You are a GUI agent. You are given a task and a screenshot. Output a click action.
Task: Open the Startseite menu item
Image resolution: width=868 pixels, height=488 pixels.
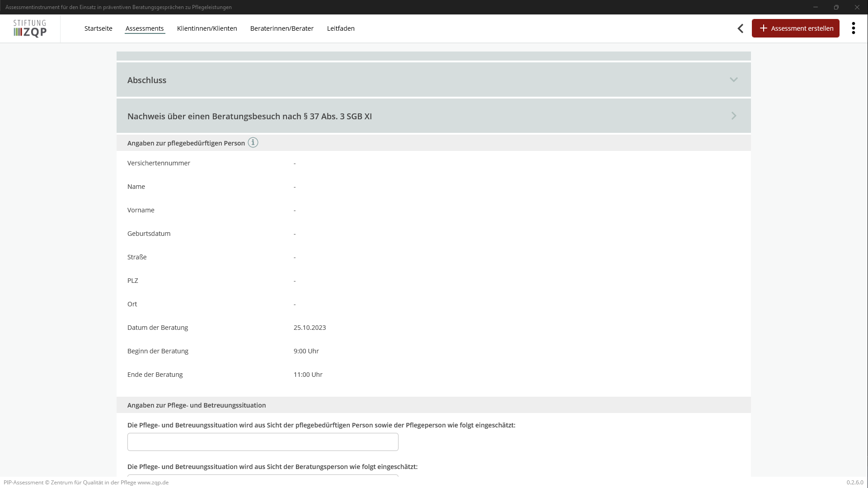coord(98,28)
